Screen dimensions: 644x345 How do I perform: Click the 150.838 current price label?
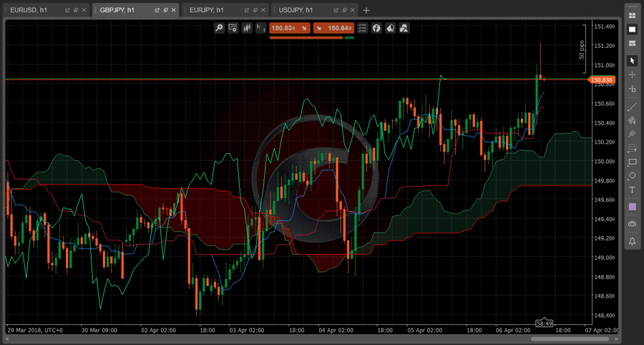[x=602, y=80]
